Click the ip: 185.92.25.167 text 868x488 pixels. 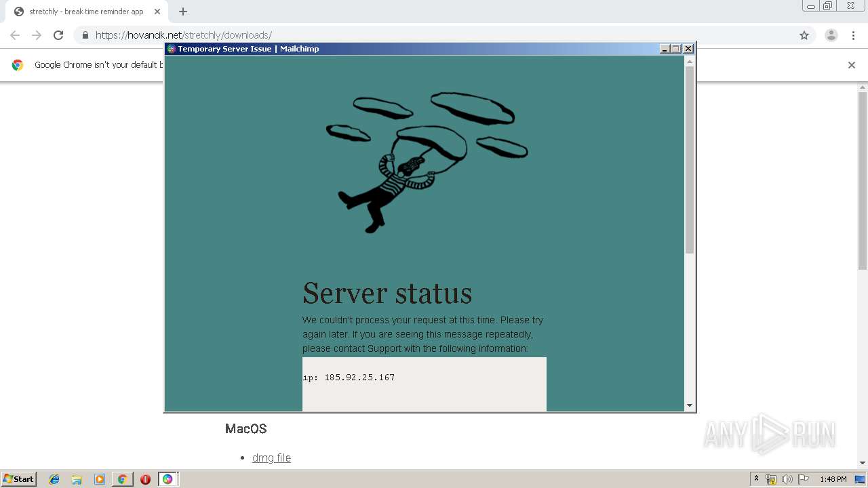(x=349, y=378)
